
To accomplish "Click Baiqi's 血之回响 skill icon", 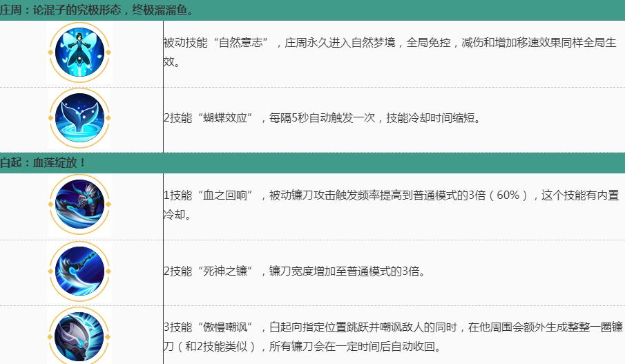I will (79, 204).
